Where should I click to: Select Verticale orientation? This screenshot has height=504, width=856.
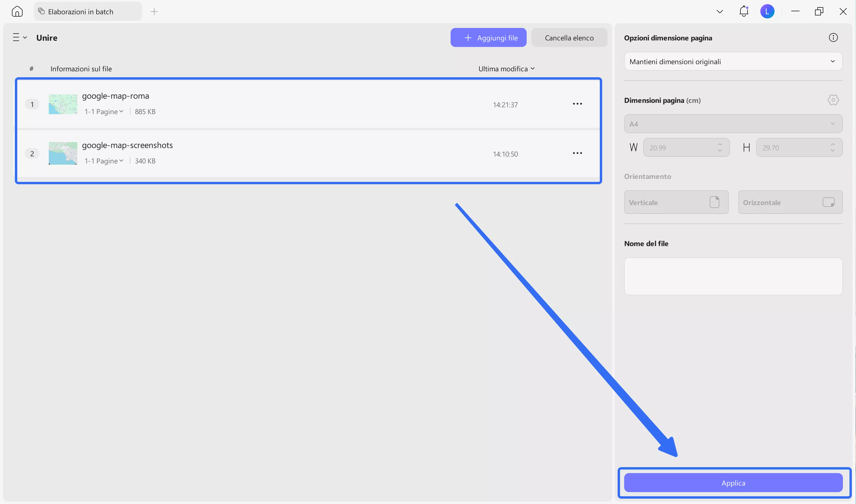tap(676, 202)
